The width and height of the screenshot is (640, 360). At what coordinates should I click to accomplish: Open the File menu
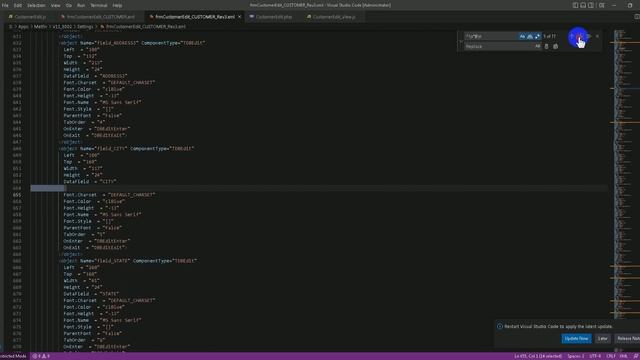pos(5,5)
